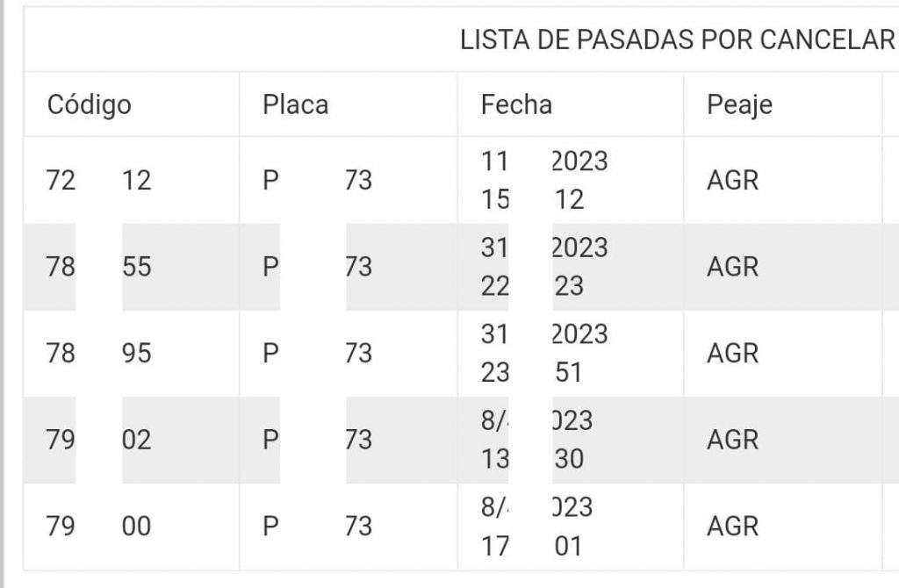Click the date cell with time starting 17
The width and height of the screenshot is (899, 588).
tap(537, 526)
